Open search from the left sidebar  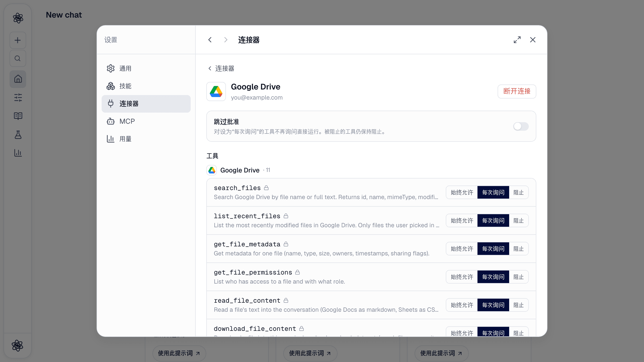click(18, 58)
